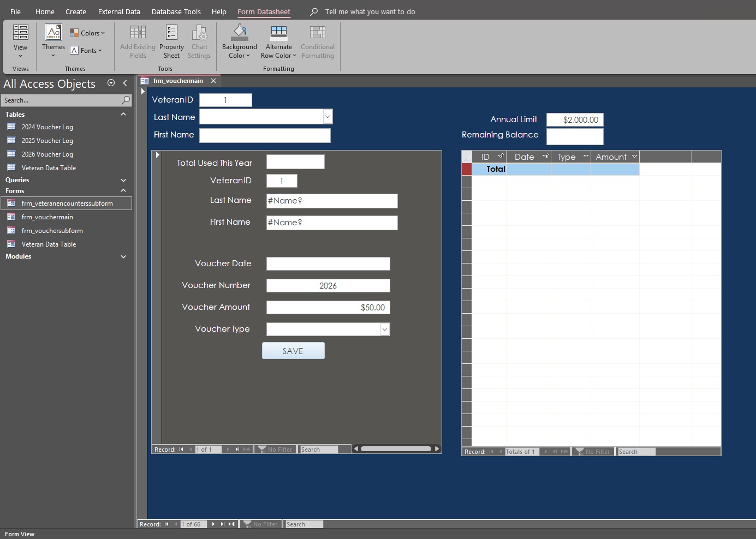Select the Total row in the datasheet
Screen dimensions: 756x539
pos(467,169)
